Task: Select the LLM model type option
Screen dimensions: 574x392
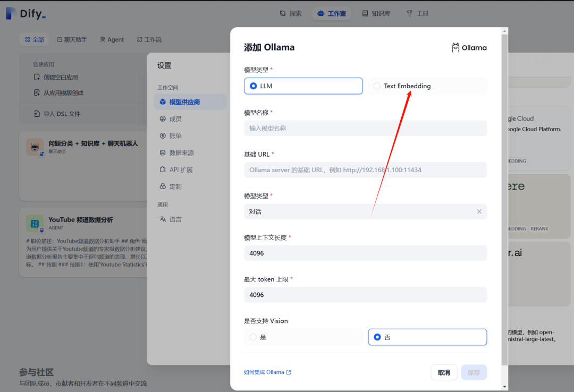Action: tap(303, 86)
